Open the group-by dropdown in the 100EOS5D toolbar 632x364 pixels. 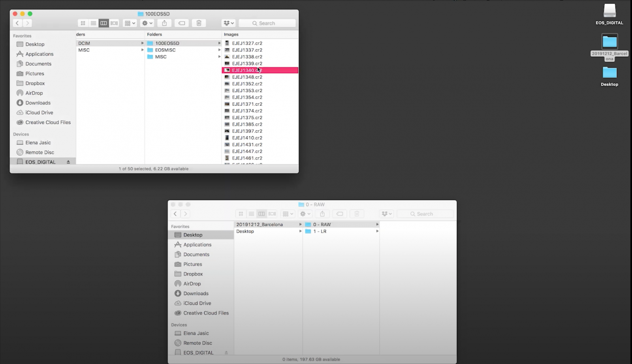(130, 23)
